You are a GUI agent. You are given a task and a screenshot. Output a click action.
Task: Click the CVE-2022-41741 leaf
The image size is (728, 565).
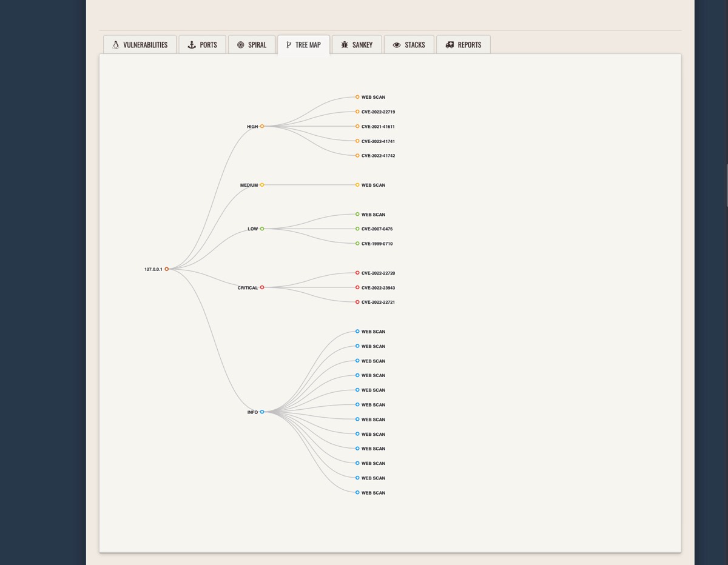coord(375,141)
